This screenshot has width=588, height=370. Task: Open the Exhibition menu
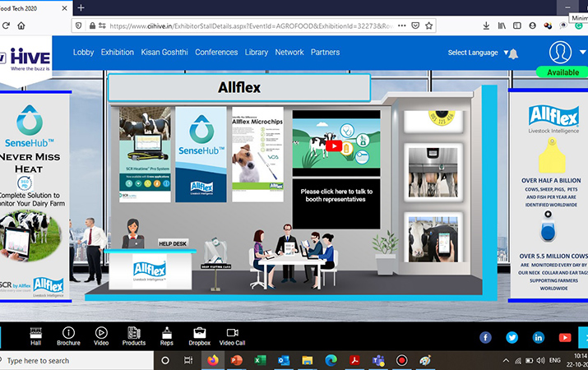point(118,52)
